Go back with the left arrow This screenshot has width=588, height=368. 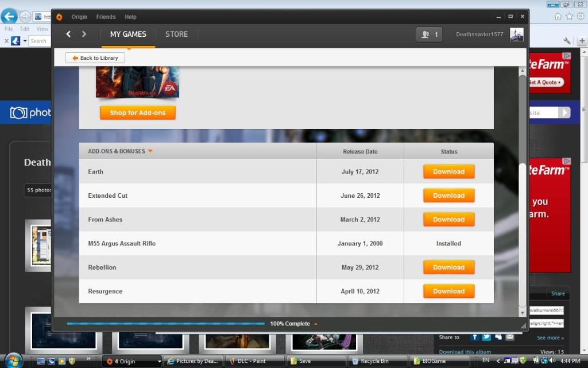[68, 34]
